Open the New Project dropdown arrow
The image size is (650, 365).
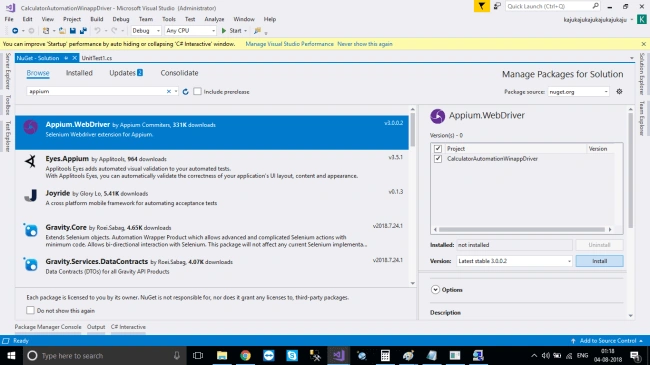(53, 31)
